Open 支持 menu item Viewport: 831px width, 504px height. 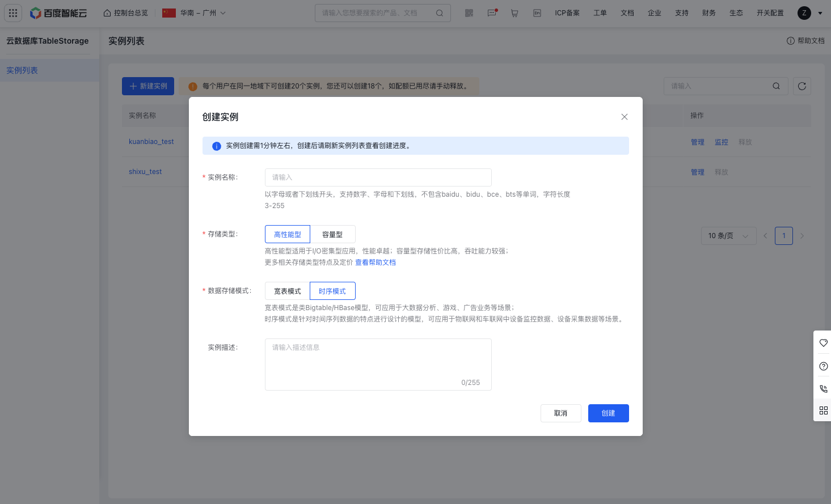(x=682, y=12)
